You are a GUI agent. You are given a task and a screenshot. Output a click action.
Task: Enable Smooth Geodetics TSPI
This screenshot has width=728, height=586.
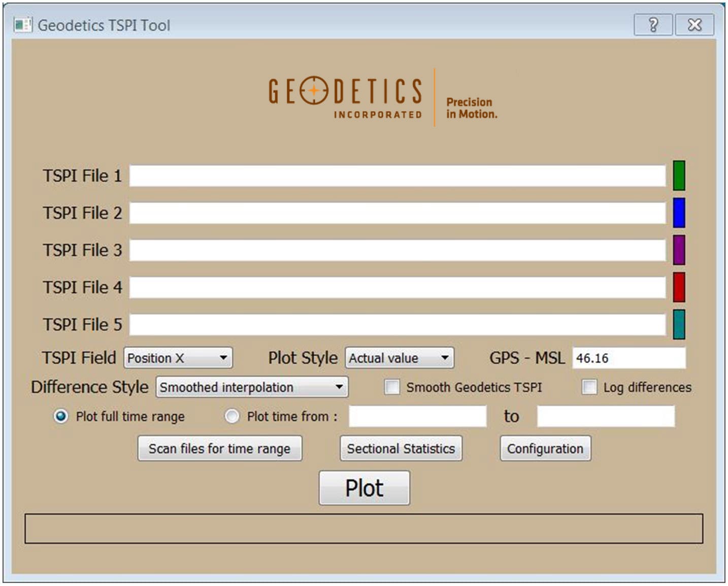tap(391, 387)
